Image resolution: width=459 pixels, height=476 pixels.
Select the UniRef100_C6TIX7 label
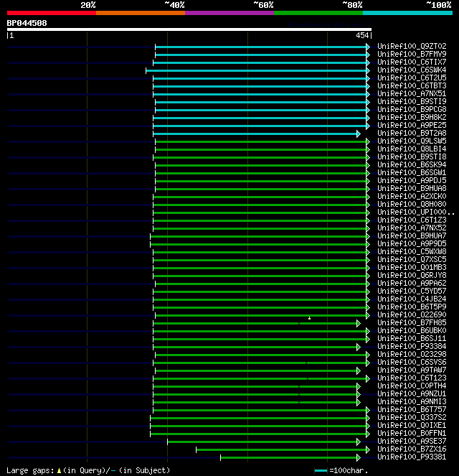click(412, 62)
